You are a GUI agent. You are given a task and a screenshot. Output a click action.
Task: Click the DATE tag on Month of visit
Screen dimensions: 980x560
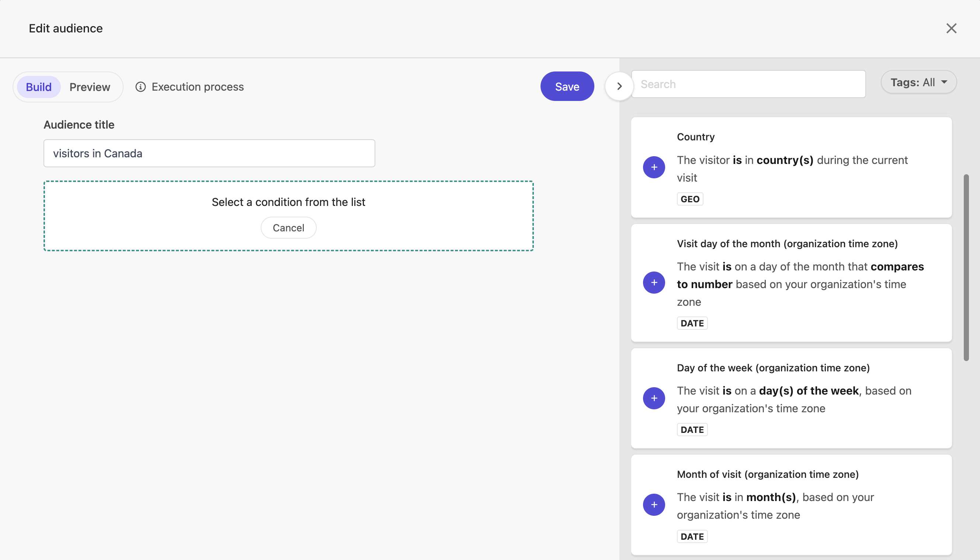692,536
